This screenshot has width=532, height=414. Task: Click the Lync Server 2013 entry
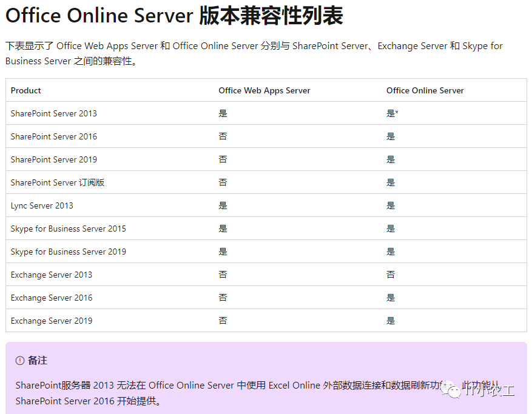pos(41,205)
